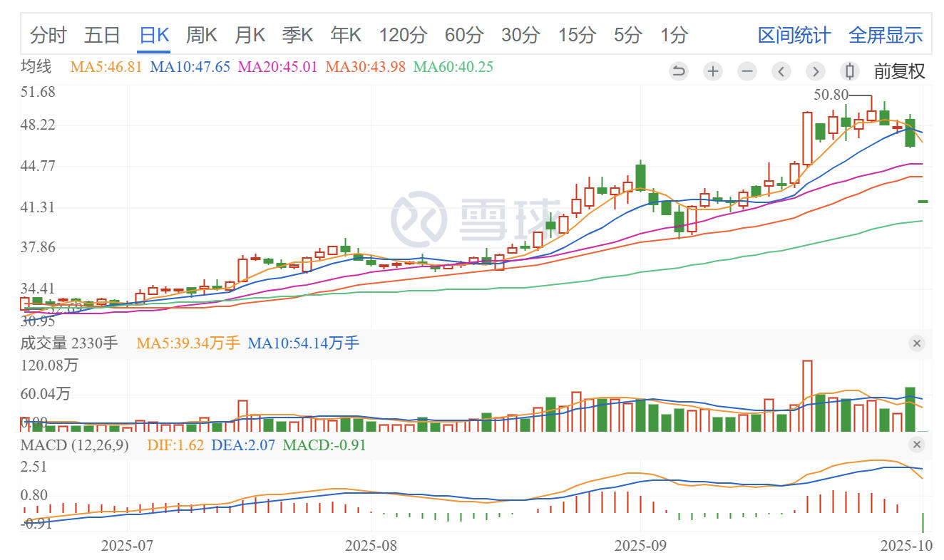Open 区间统计 range statistics
Image resolution: width=944 pixels, height=560 pixels.
click(794, 35)
